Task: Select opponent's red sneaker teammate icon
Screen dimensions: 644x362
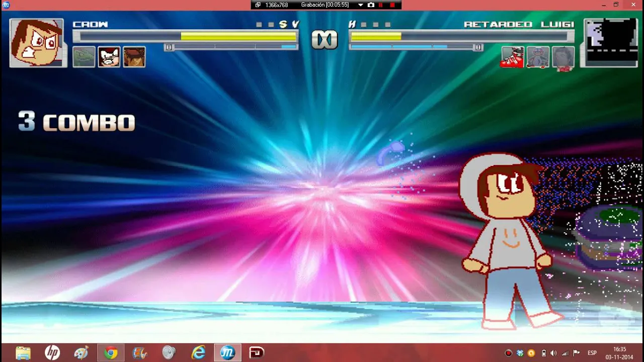Action: pos(512,57)
